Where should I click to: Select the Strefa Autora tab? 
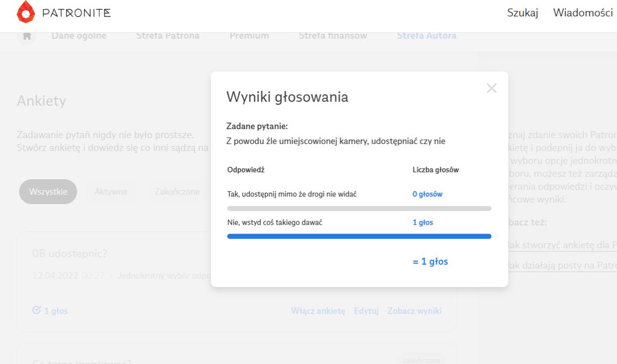426,36
